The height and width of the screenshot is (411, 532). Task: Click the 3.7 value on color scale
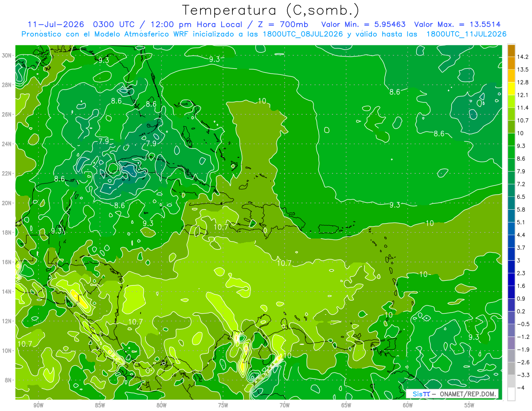(x=521, y=247)
